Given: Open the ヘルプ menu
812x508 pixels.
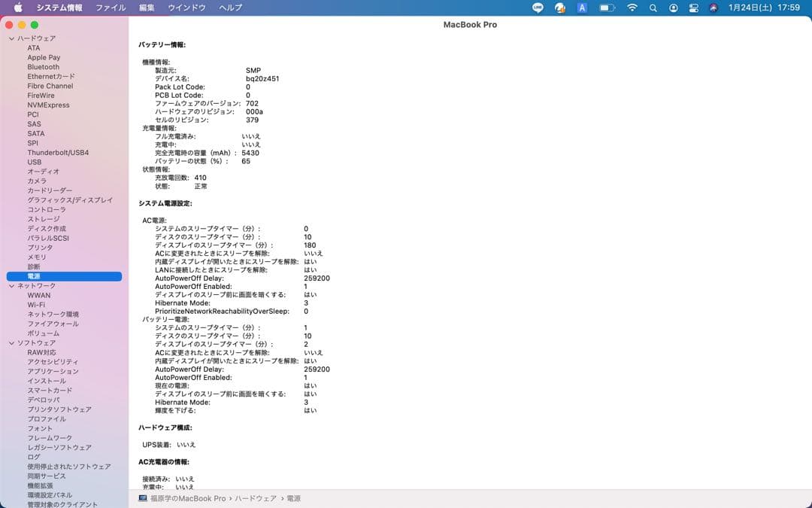Looking at the screenshot, I should (x=229, y=8).
